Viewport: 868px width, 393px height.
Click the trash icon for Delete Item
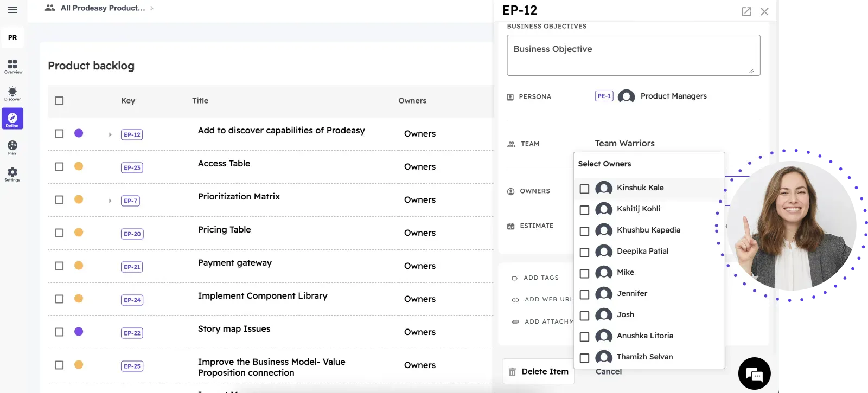[512, 372]
